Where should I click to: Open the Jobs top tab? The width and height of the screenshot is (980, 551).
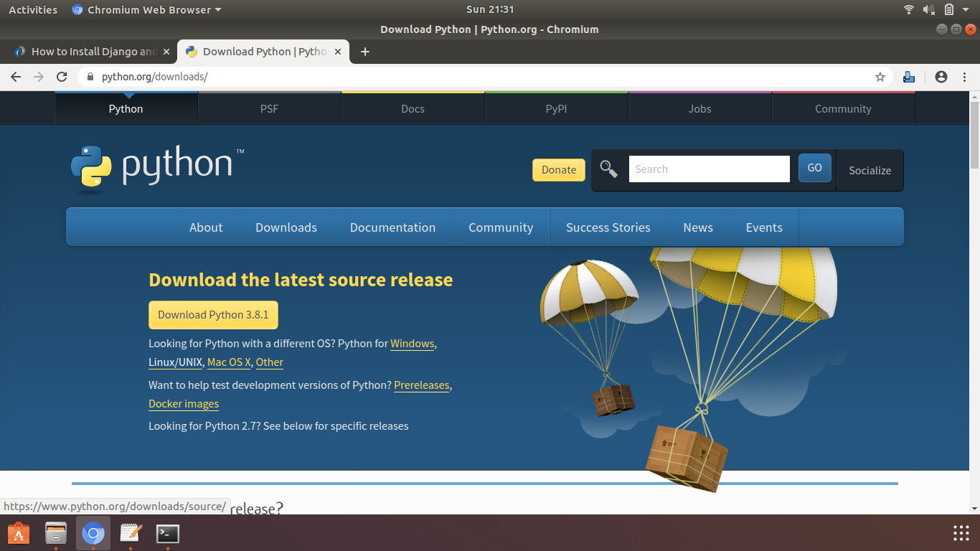pyautogui.click(x=700, y=108)
